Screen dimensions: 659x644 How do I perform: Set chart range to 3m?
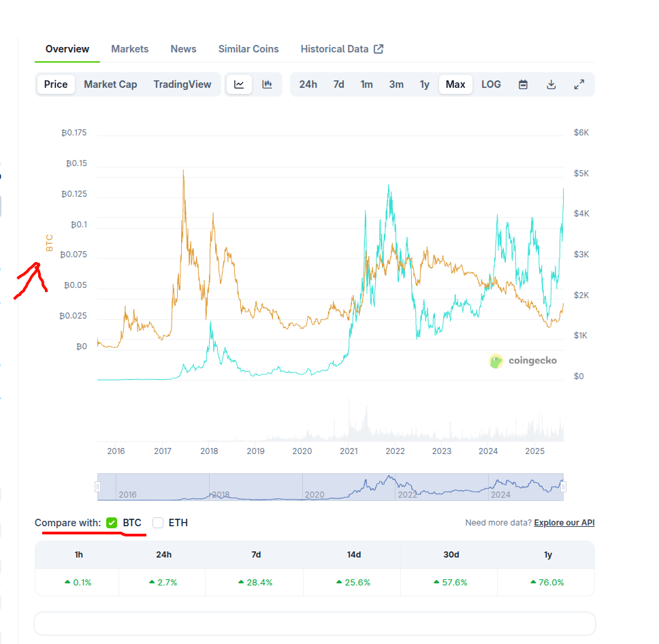(396, 84)
